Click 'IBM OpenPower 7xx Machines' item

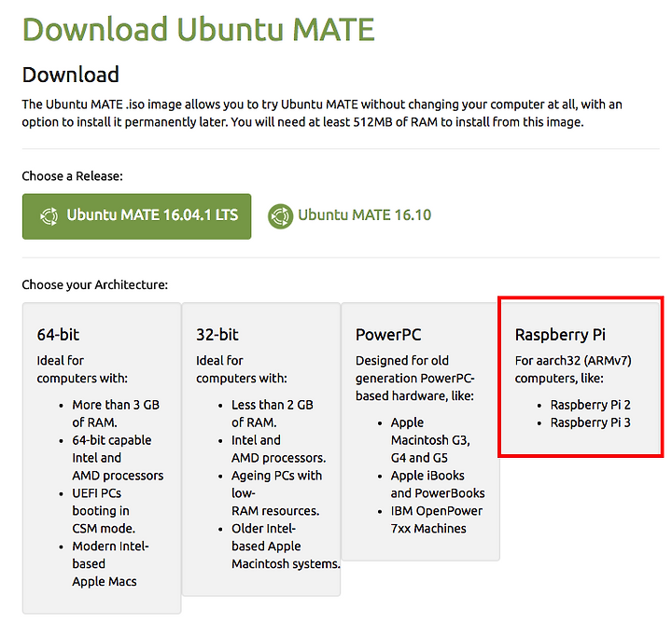(x=436, y=519)
